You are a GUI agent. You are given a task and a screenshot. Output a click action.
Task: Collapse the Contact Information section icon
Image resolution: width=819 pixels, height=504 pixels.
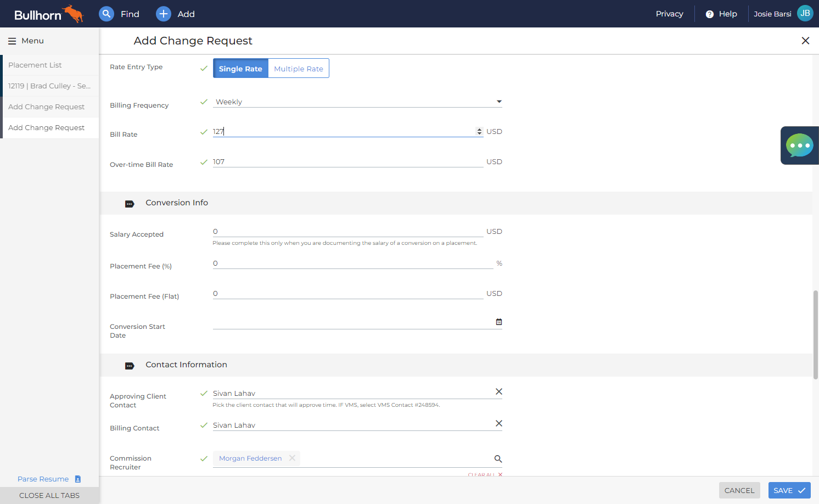pos(130,366)
